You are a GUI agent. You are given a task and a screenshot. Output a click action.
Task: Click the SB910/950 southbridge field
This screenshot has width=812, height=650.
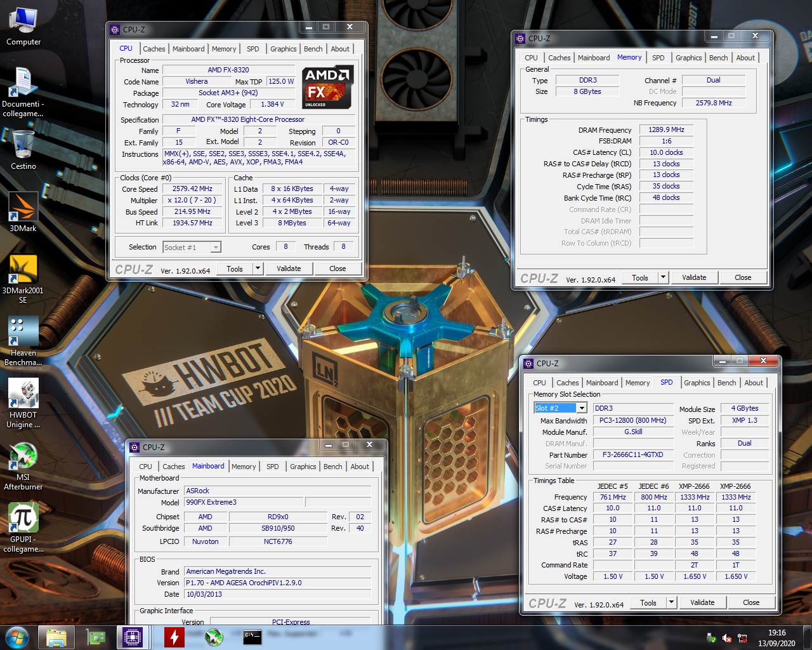[278, 528]
